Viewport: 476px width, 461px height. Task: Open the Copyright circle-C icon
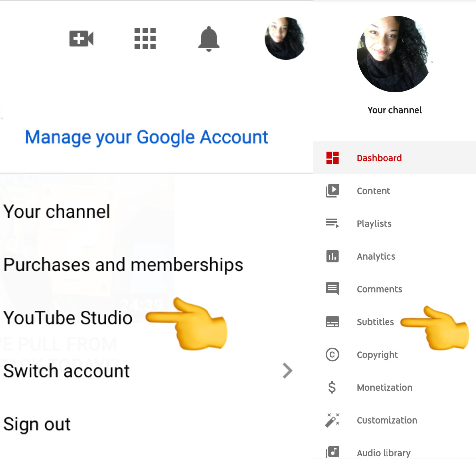point(332,354)
